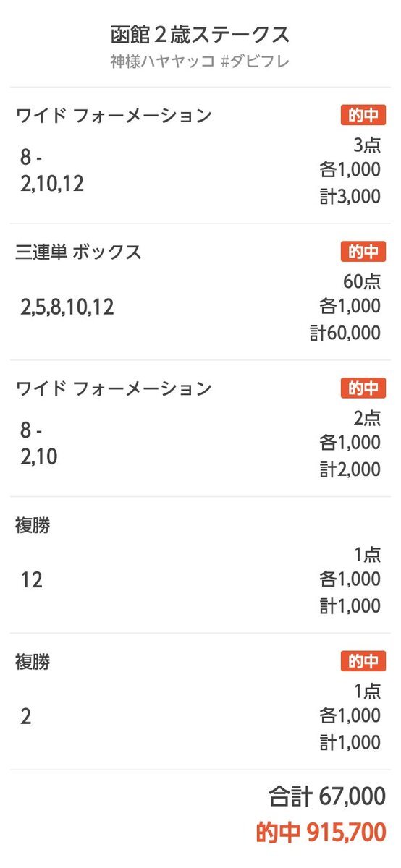The height and width of the screenshot is (868, 401).
Task: Click the 合計 67,000 total
Action: coord(327,797)
